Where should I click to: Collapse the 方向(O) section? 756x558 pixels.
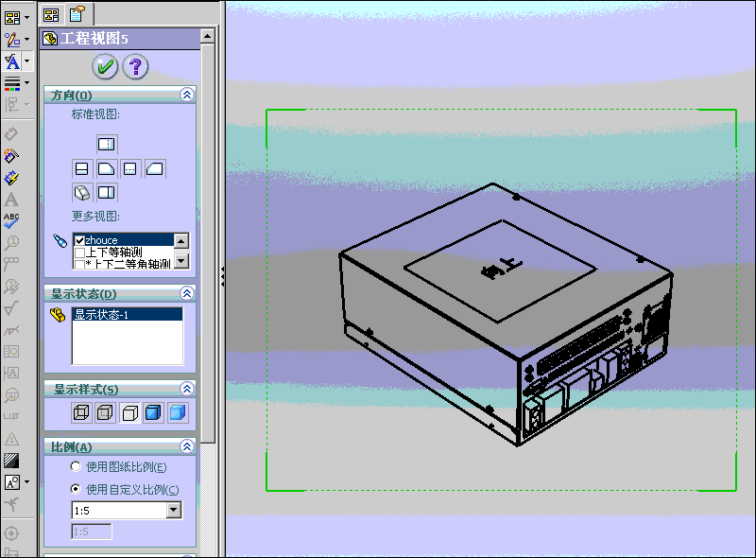click(x=187, y=95)
